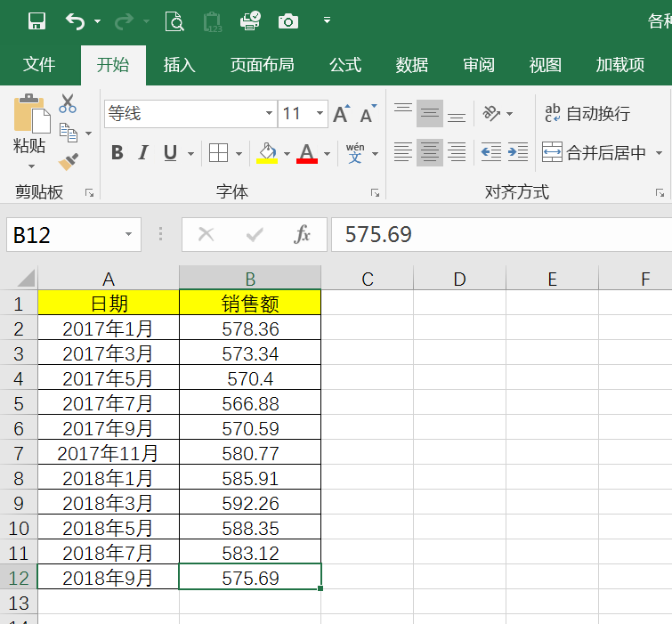Open the font size dropdown showing 11
672x624 pixels.
pyautogui.click(x=320, y=114)
